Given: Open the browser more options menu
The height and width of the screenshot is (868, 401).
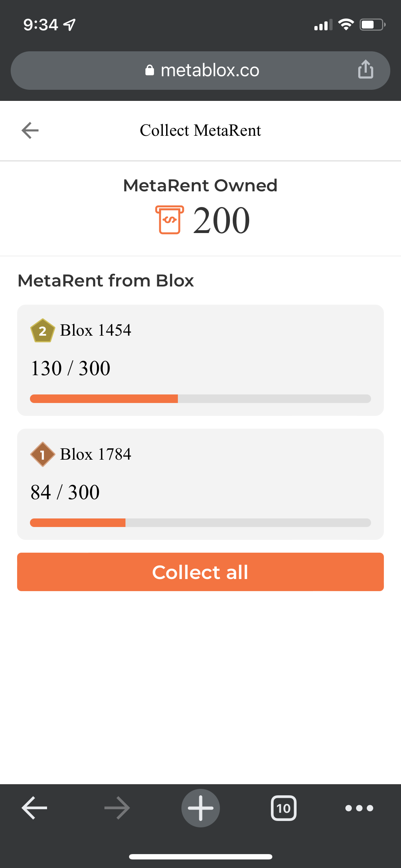Looking at the screenshot, I should 359,808.
